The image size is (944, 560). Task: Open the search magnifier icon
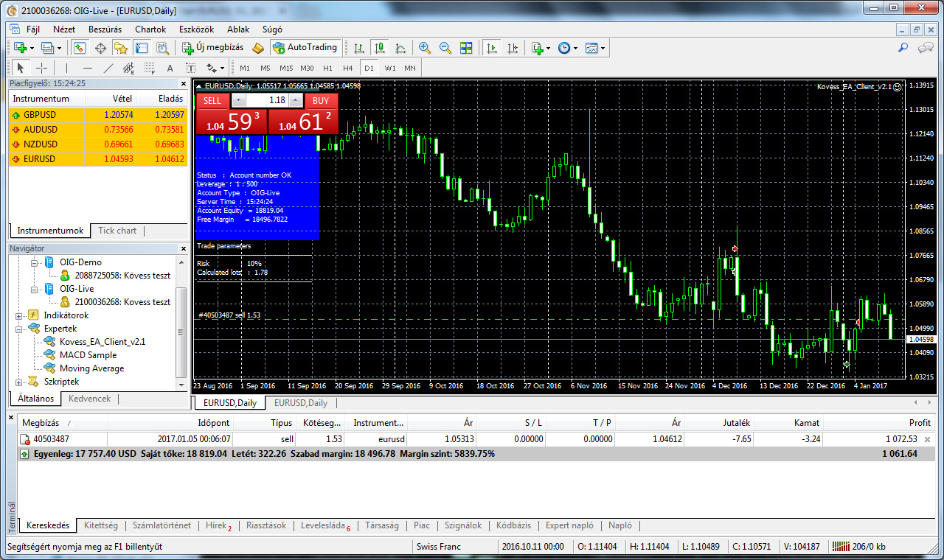tap(903, 48)
